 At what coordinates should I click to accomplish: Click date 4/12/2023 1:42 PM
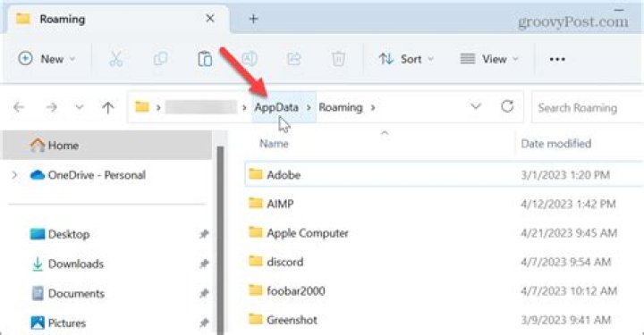tap(568, 204)
